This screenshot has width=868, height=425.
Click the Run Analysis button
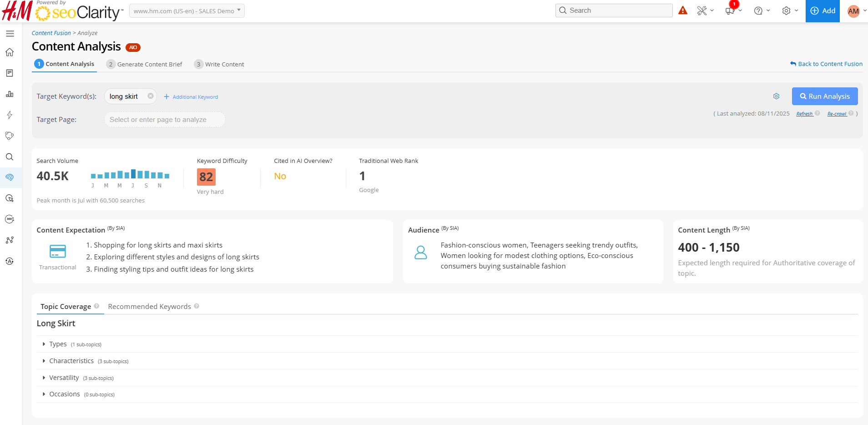[x=824, y=96]
